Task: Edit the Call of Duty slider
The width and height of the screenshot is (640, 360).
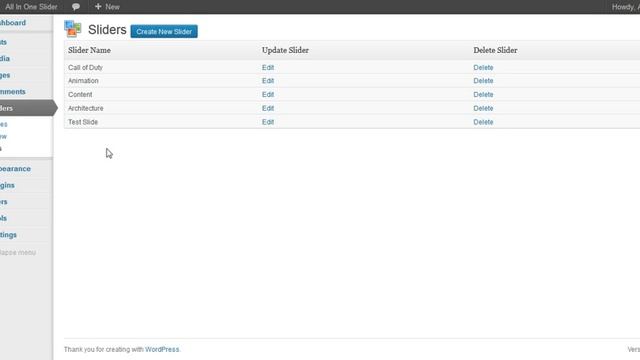Action: pos(268,67)
